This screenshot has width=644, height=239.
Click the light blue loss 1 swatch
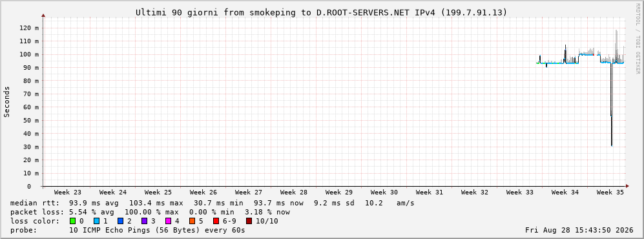(x=96, y=221)
